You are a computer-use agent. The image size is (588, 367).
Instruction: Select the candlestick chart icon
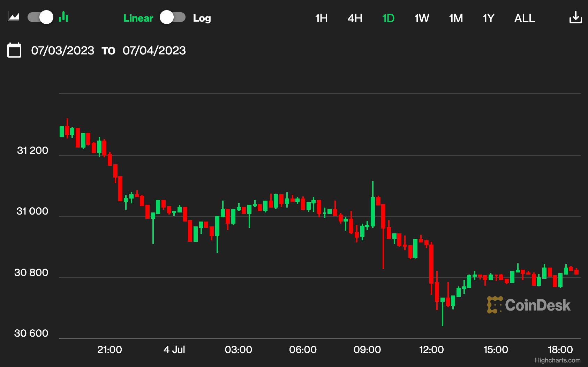point(63,16)
